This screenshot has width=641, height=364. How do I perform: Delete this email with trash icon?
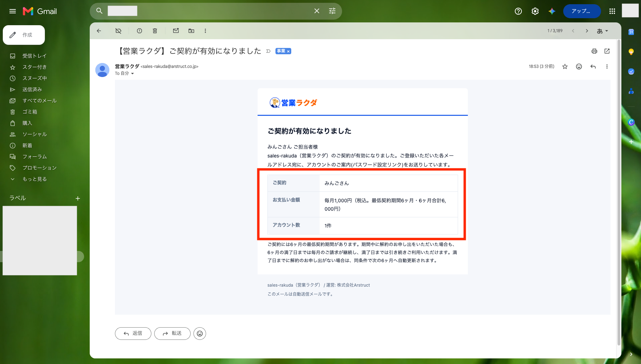click(155, 31)
